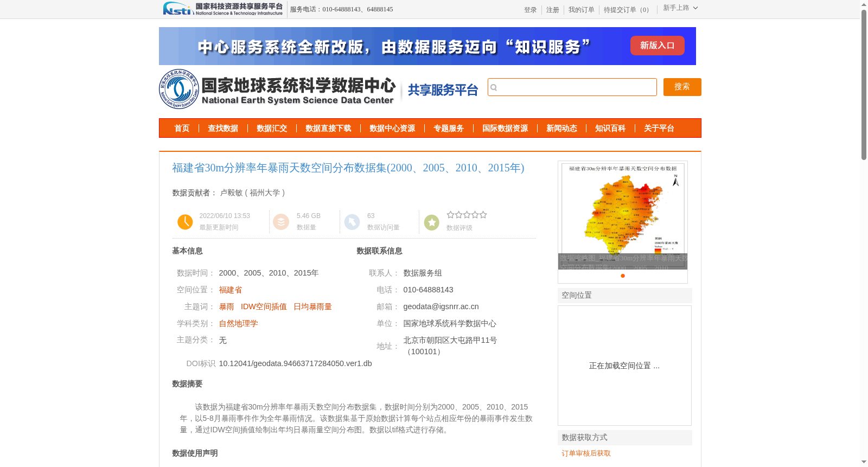Viewport: 868px width, 467px height.
Task: Open the 数据汇交 menu
Action: coord(272,128)
